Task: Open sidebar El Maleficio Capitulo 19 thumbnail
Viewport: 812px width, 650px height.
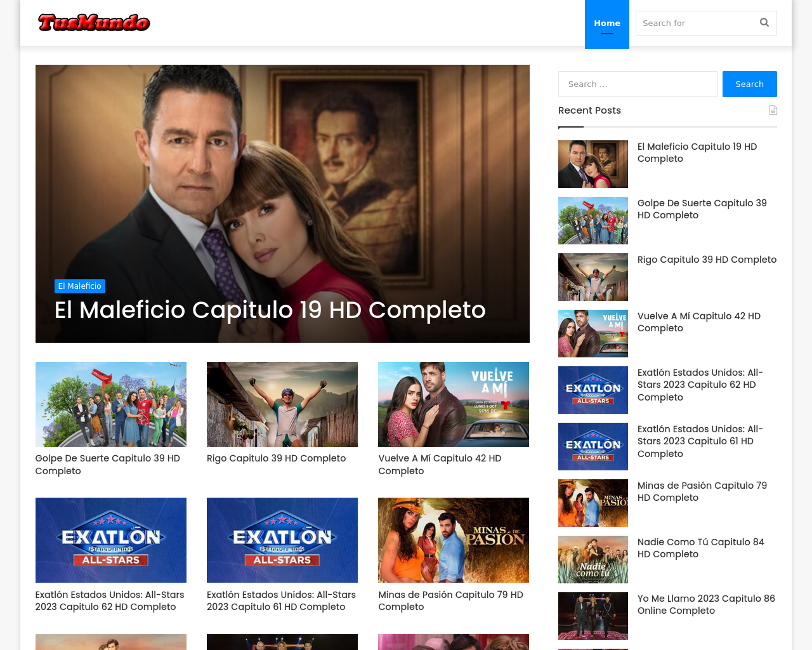Action: (593, 164)
